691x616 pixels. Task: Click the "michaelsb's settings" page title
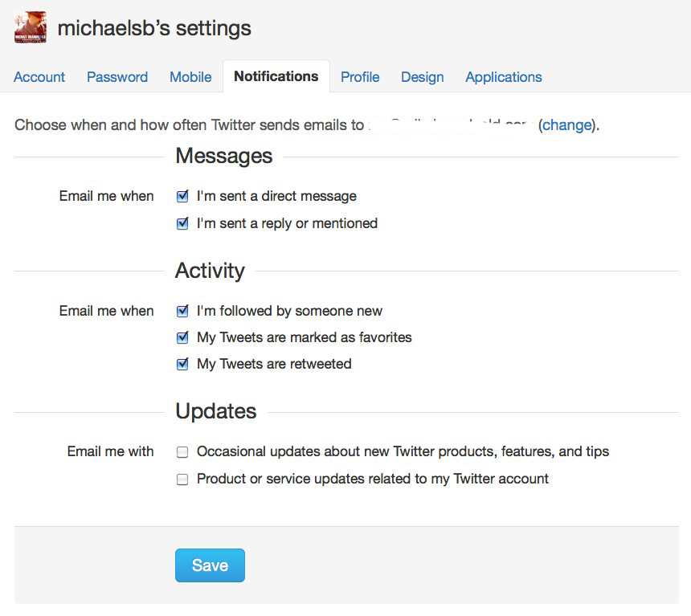click(x=153, y=27)
